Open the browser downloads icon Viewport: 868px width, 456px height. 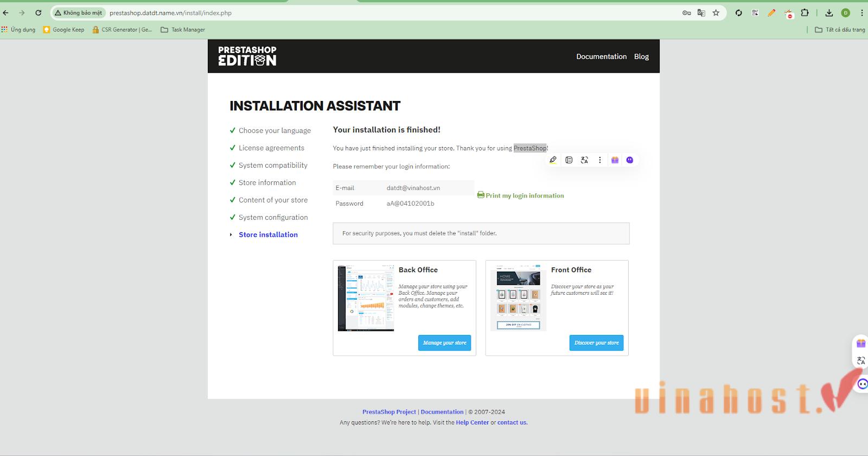[x=829, y=12]
